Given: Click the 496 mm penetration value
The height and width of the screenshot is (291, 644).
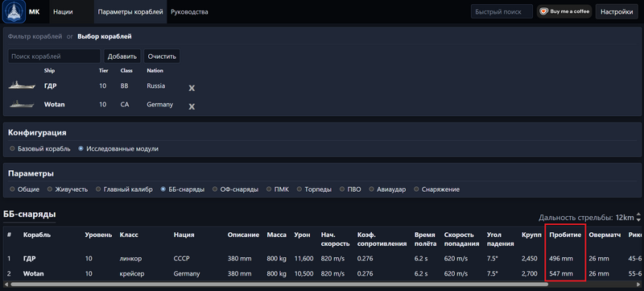Looking at the screenshot, I should 560,259.
